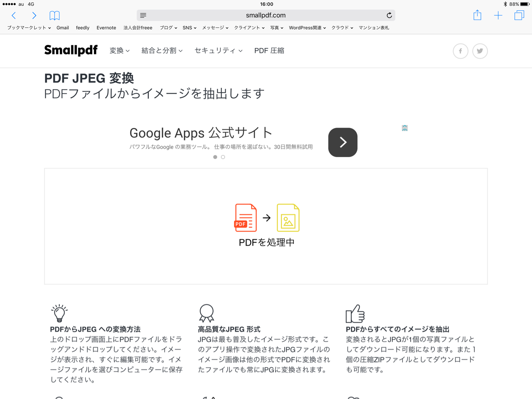The image size is (532, 399).
Task: Select the second ad carousel dot
Action: [x=223, y=157]
